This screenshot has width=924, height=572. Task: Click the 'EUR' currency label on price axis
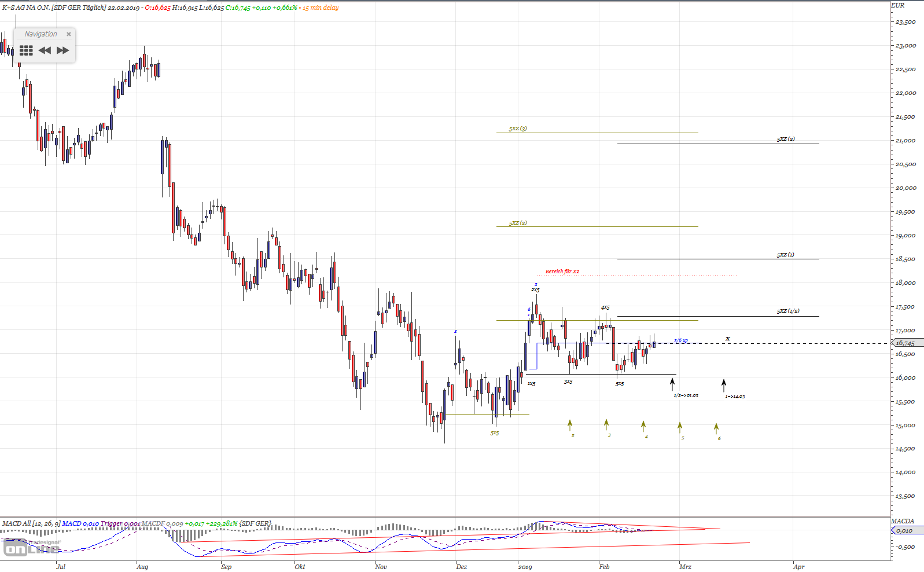coord(897,5)
